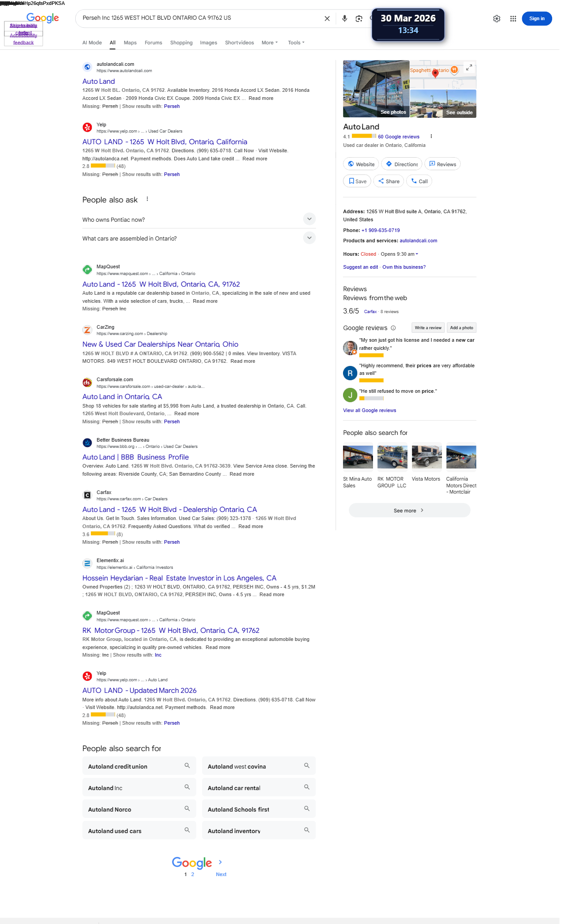566x924 pixels.
Task: Clear the search box with the X icon
Action: point(327,18)
